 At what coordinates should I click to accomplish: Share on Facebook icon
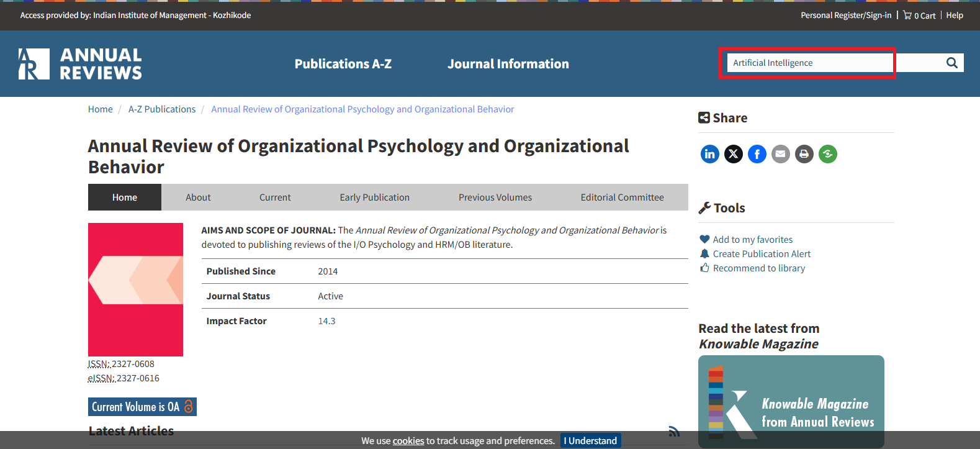click(x=757, y=154)
